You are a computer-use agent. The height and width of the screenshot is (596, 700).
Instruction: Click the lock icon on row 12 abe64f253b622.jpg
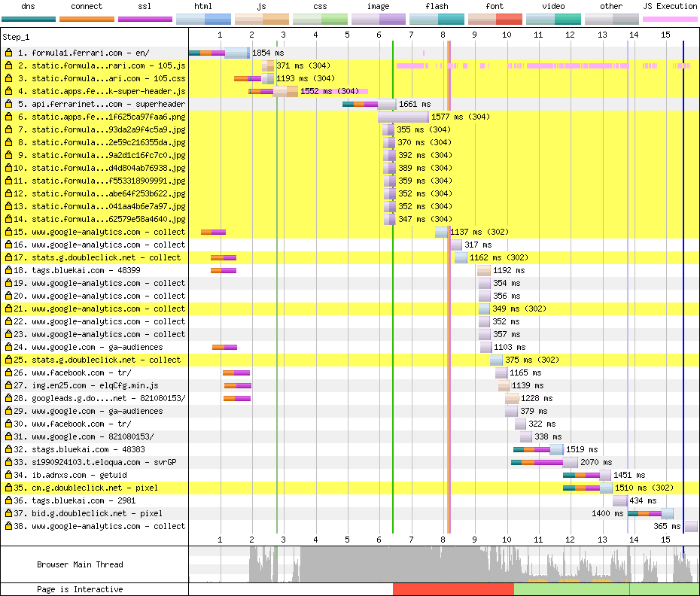8,193
